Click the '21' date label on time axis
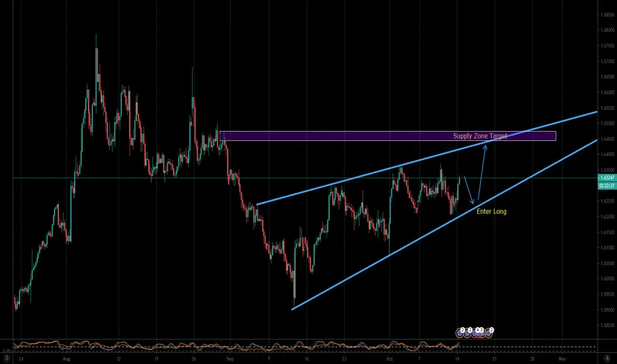617x364 pixels. (495, 359)
